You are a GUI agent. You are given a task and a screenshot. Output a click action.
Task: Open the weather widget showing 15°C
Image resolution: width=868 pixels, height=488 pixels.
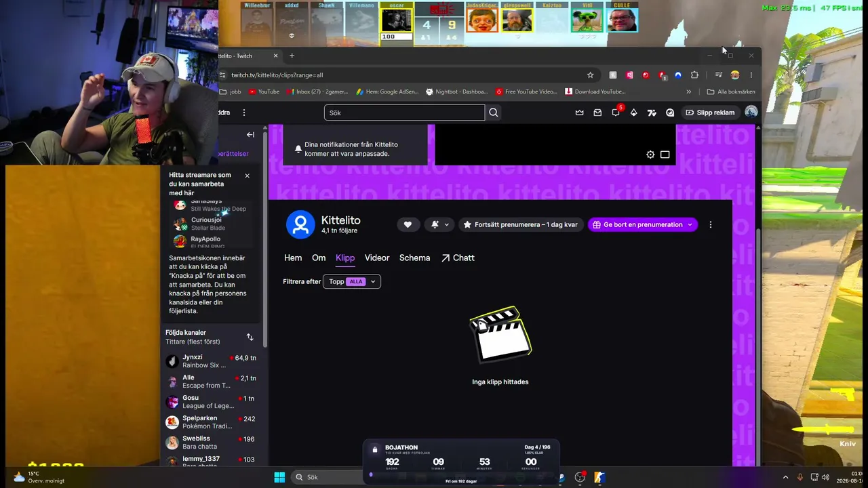pyautogui.click(x=39, y=477)
